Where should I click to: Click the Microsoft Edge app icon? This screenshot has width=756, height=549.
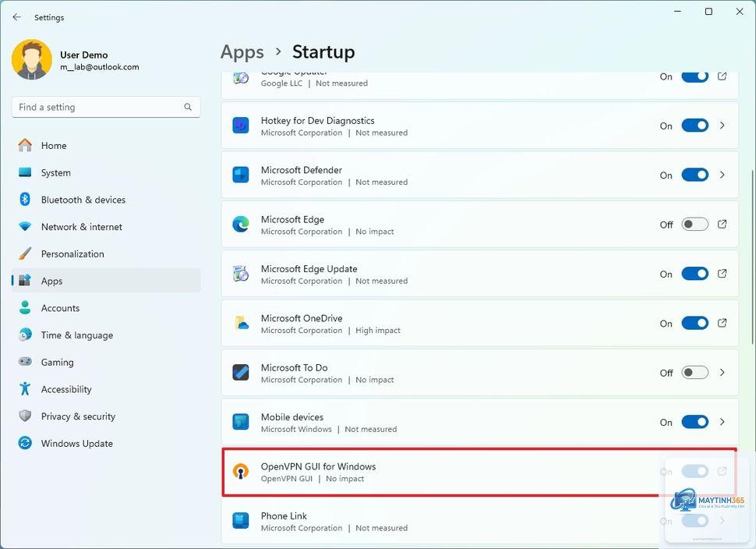[241, 225]
